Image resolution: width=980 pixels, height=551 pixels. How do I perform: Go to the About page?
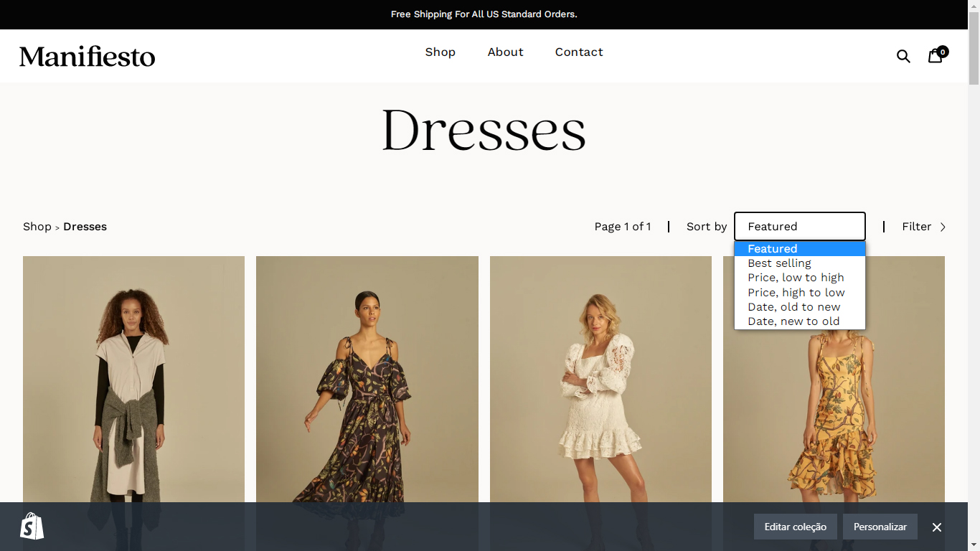[x=505, y=52]
